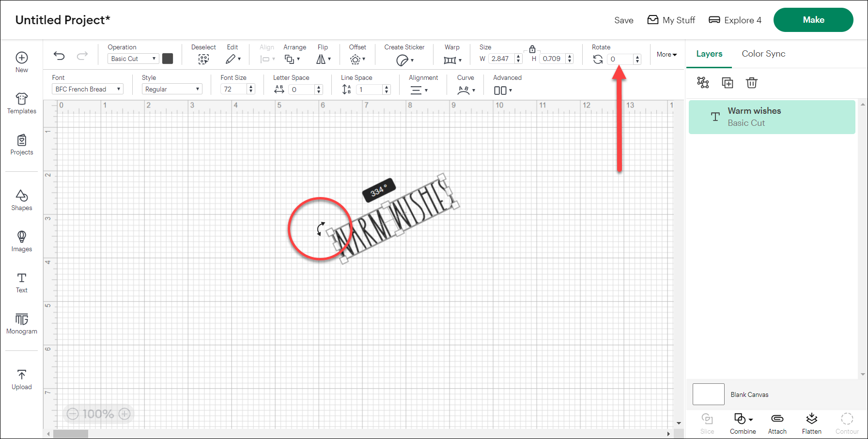Click the Attach tool icon
868x439 pixels.
click(777, 423)
